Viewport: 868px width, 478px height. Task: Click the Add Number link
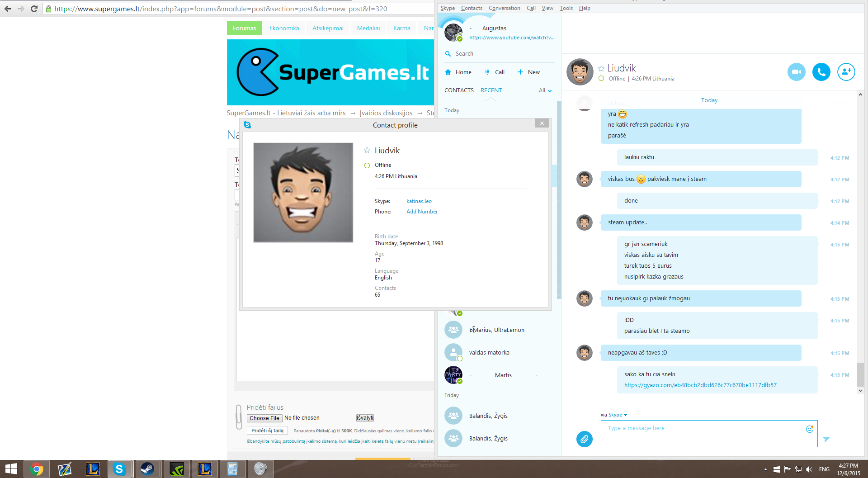click(422, 212)
